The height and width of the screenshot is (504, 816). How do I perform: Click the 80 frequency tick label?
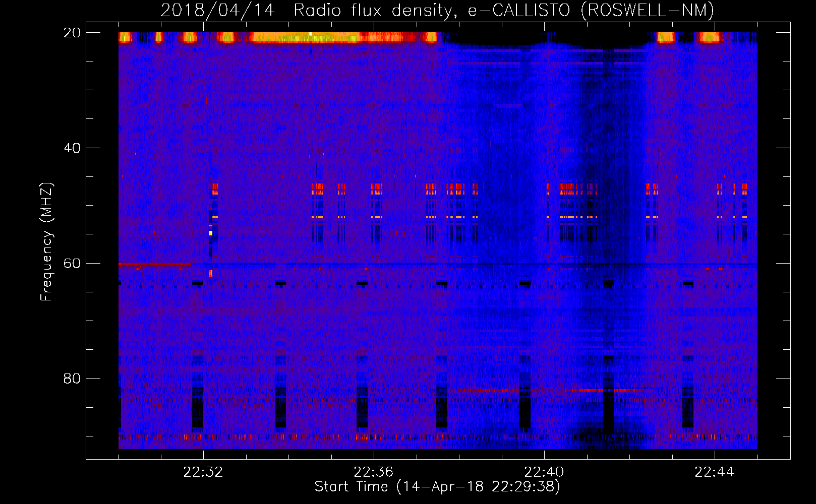[x=72, y=378]
